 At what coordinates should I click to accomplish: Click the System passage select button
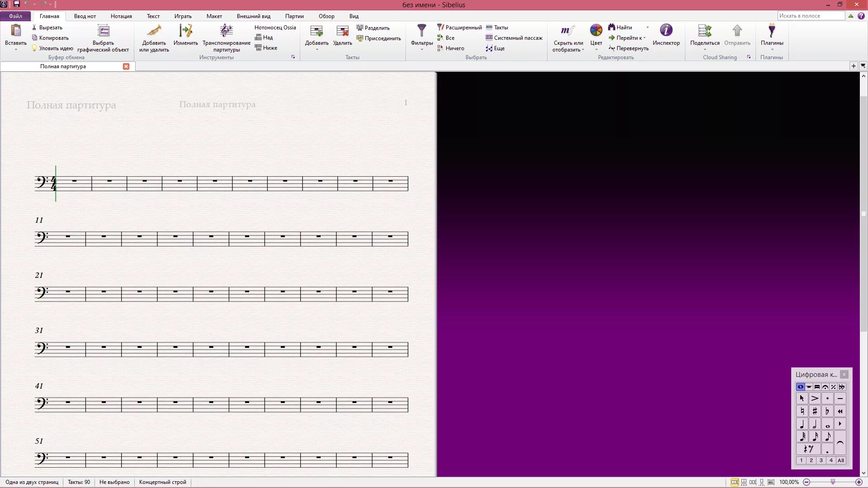514,38
